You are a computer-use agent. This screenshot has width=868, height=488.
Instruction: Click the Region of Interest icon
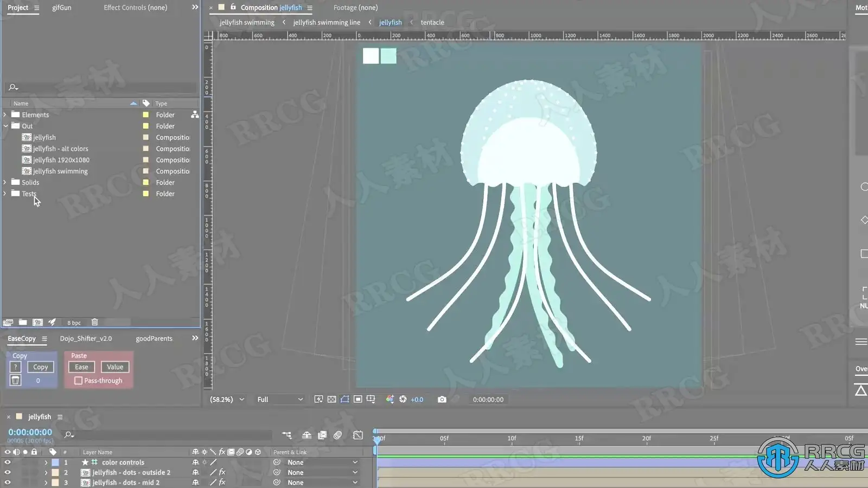click(345, 400)
